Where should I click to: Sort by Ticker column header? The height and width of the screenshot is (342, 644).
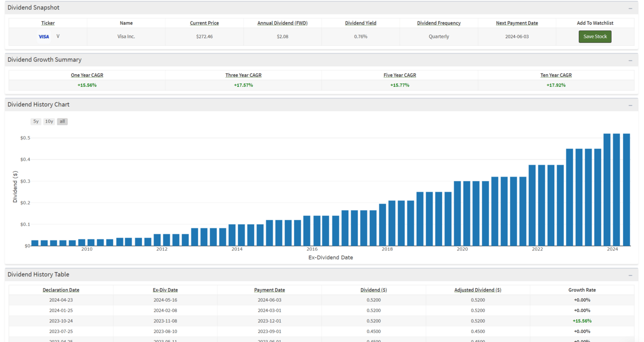pos(48,23)
